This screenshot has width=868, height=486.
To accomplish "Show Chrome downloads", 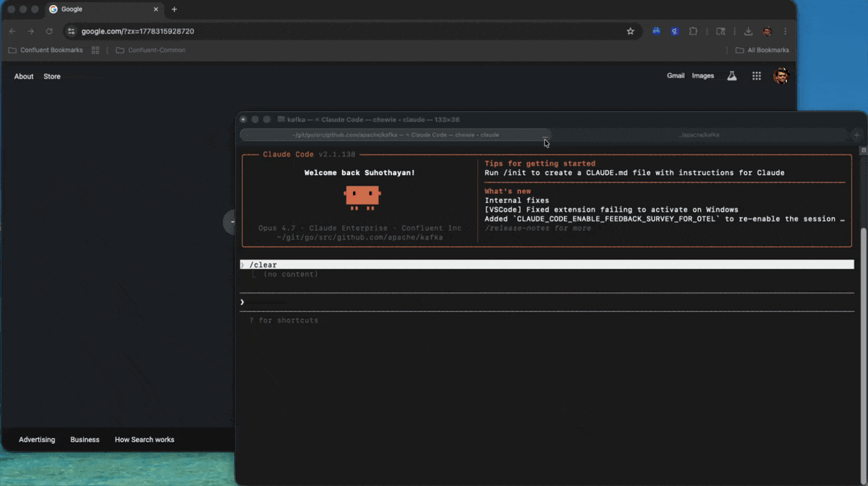I will click(x=748, y=31).
